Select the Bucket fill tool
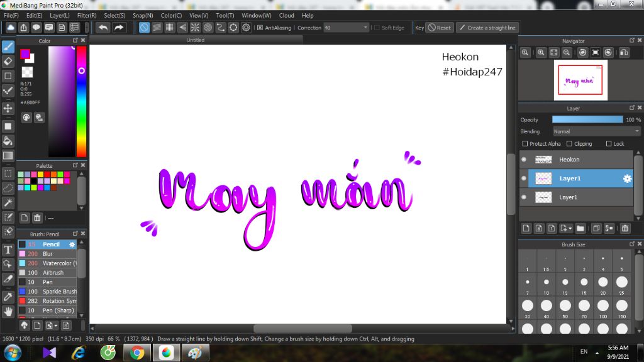The height and width of the screenshot is (362, 644). click(x=8, y=141)
